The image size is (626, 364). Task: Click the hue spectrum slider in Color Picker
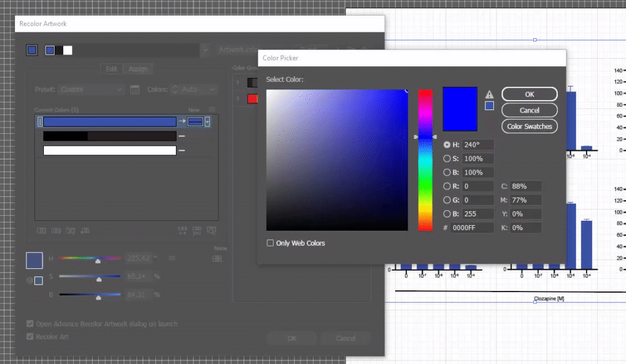(425, 160)
